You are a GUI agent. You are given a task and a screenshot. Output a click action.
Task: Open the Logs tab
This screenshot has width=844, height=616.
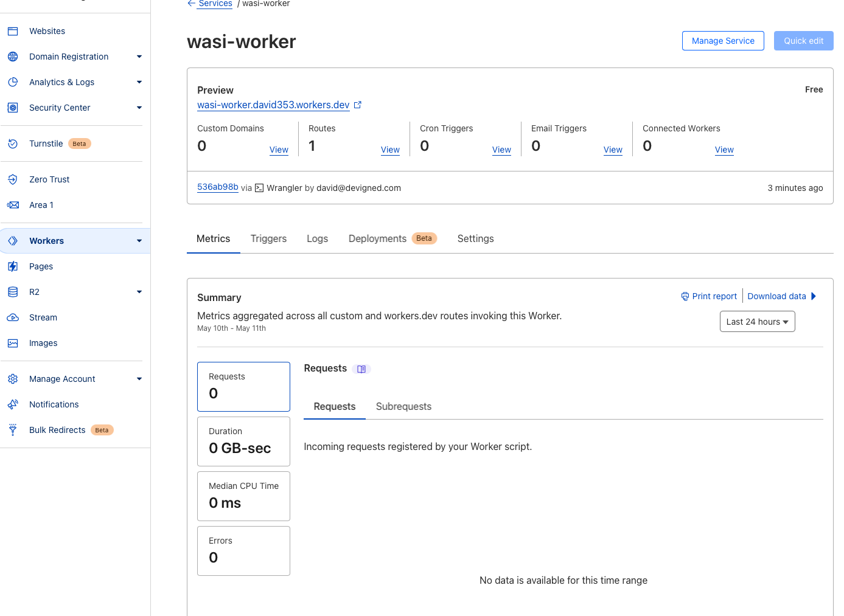(317, 239)
